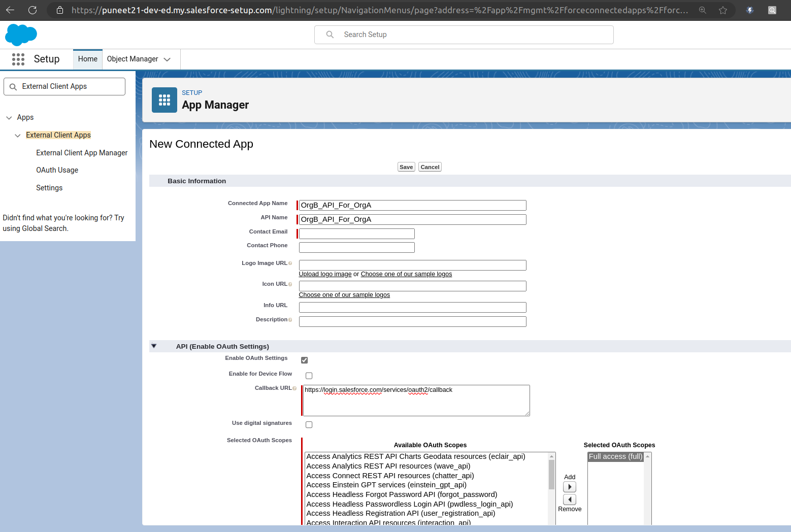Open the Object Manager dropdown
The height and width of the screenshot is (532, 791).
tap(168, 59)
